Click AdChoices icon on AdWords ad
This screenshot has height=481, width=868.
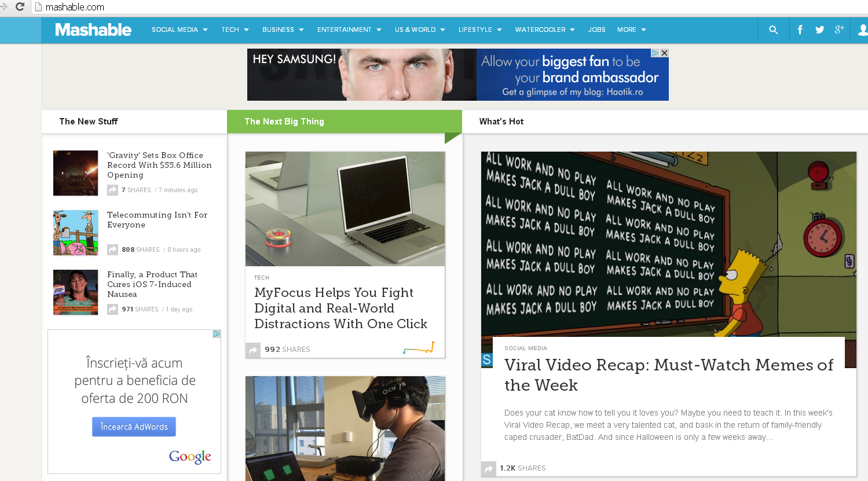pos(217,334)
